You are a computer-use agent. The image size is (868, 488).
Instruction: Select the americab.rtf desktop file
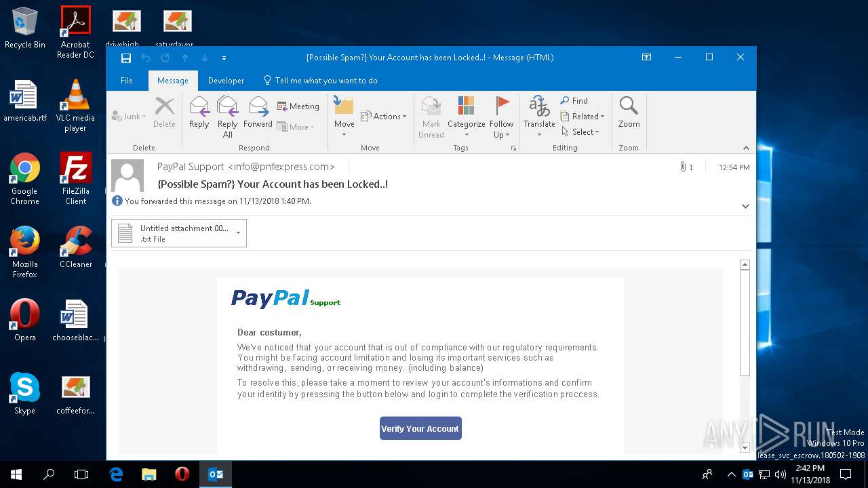(25, 102)
